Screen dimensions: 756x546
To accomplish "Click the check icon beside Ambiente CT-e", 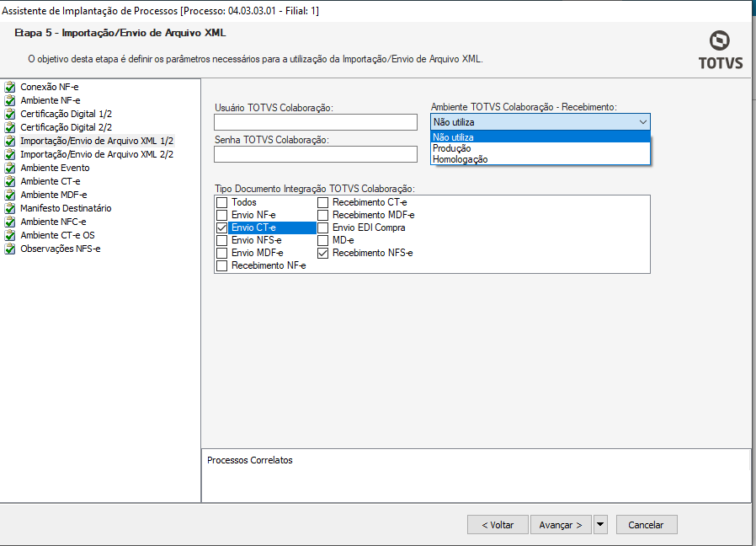I will click(9, 181).
